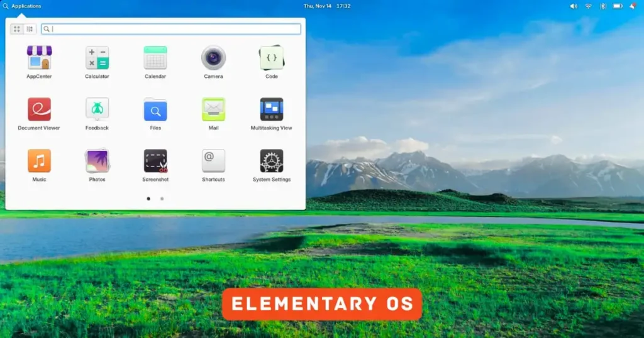Screen dimensions: 644x338
Task: Switch to grid view mode
Action: coord(16,29)
